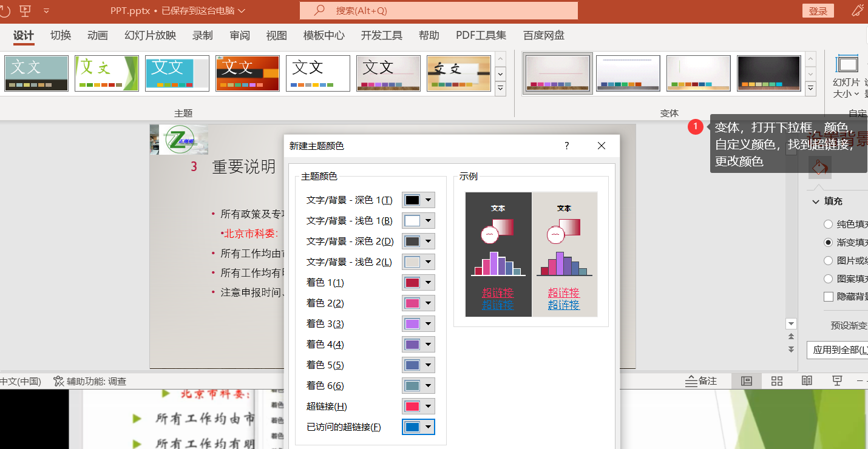Screen dimensions: 868x449
Task: Focus the 搜索(Alt+Q) search box
Action: [439, 10]
